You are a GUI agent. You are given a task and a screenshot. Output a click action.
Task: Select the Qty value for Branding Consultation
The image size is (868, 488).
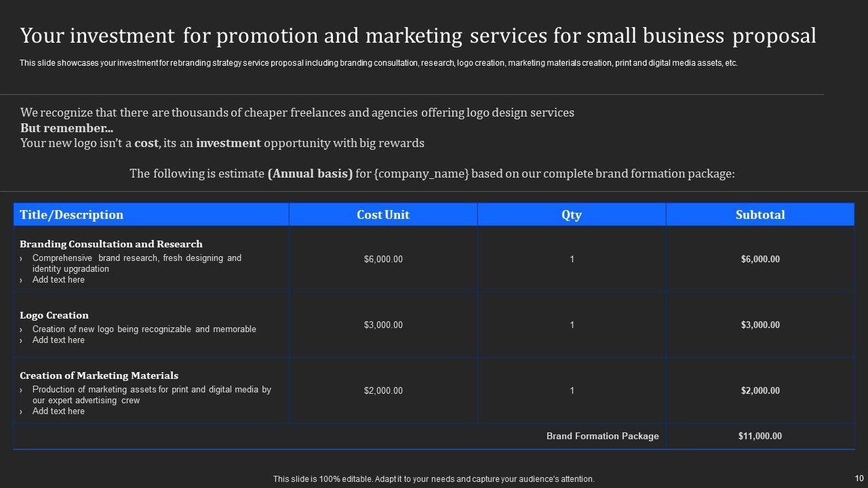coord(572,259)
